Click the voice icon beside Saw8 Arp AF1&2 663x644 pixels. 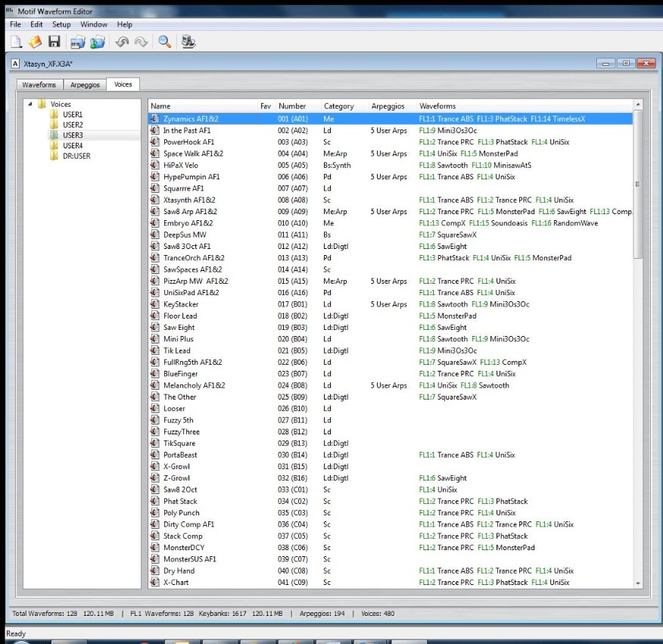pos(155,211)
